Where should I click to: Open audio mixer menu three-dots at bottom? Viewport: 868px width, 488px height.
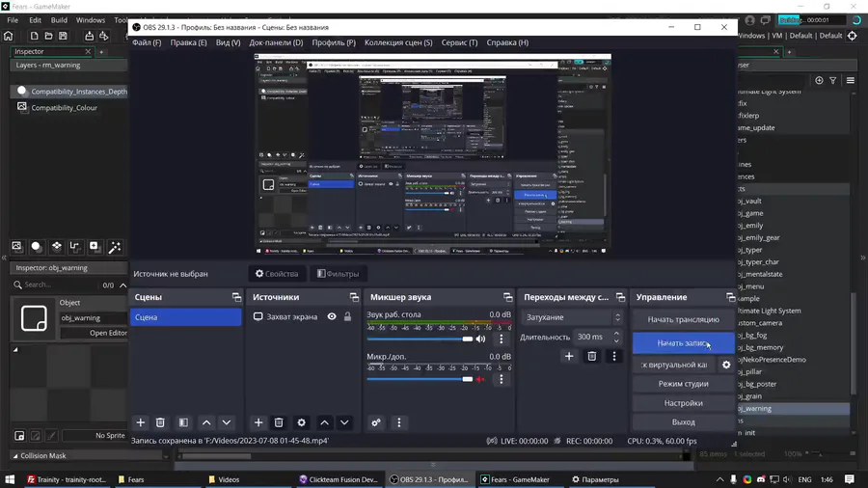coord(399,422)
